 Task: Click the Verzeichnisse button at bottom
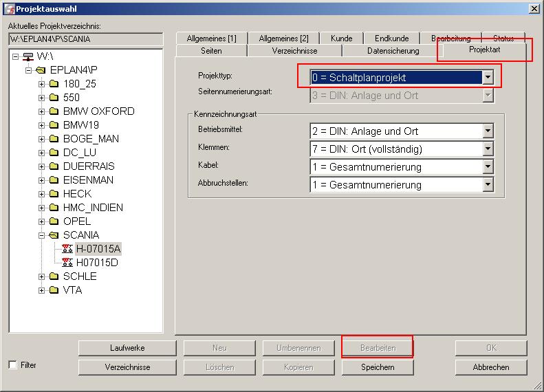[127, 367]
